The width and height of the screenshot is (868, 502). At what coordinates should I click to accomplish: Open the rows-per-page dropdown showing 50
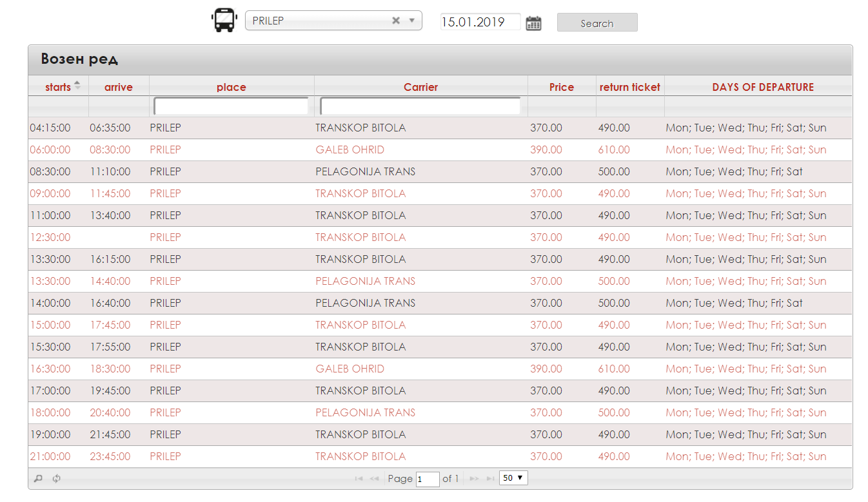coord(513,478)
